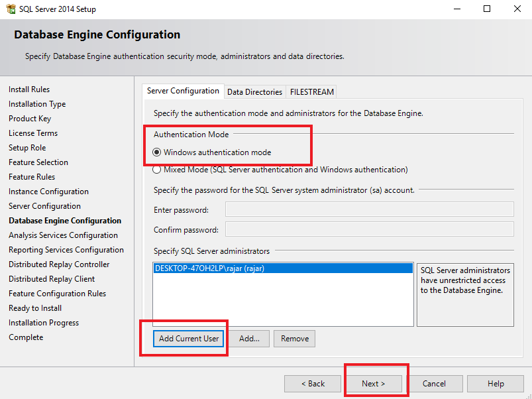The height and width of the screenshot is (399, 532).
Task: Click Complete step in sidebar
Action: pos(26,337)
